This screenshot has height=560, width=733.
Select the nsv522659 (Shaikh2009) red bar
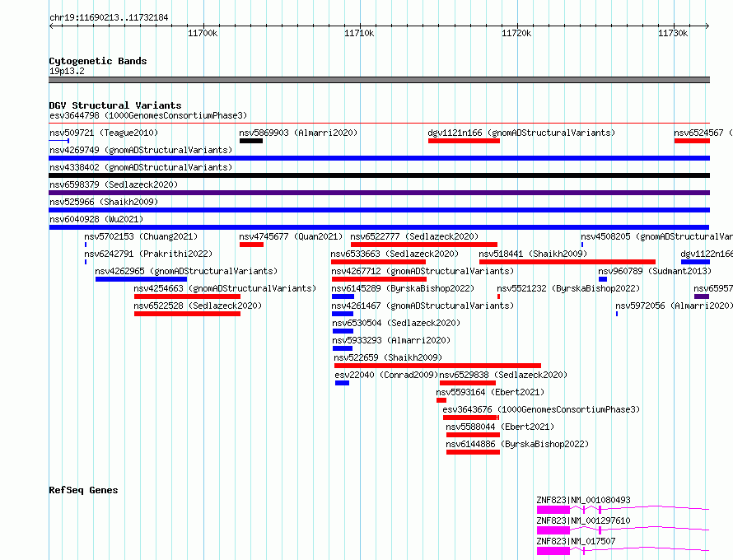pos(437,366)
